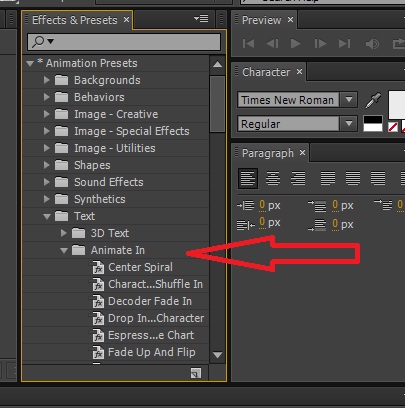
Task: Click the Effects & Presets search field
Action: [x=124, y=42]
